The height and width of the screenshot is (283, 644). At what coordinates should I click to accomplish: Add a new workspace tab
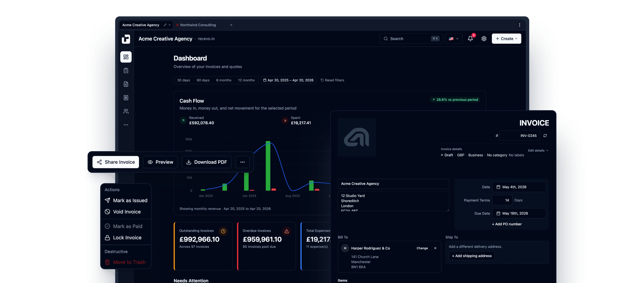231,25
